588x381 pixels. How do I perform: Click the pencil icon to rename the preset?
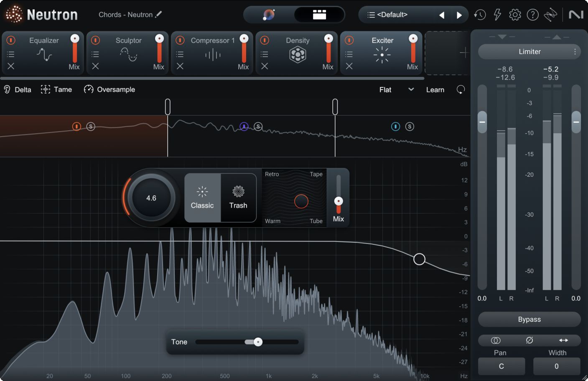(x=159, y=14)
